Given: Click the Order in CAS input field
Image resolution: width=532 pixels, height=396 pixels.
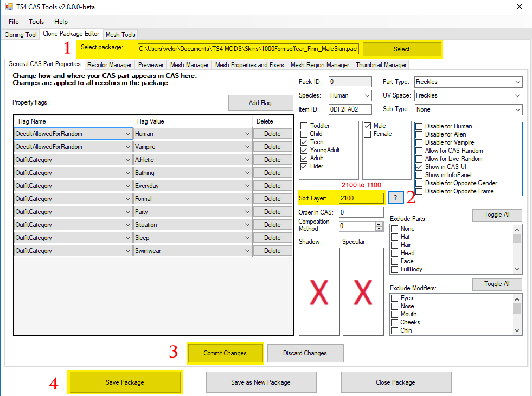Looking at the screenshot, I should pyautogui.click(x=361, y=212).
